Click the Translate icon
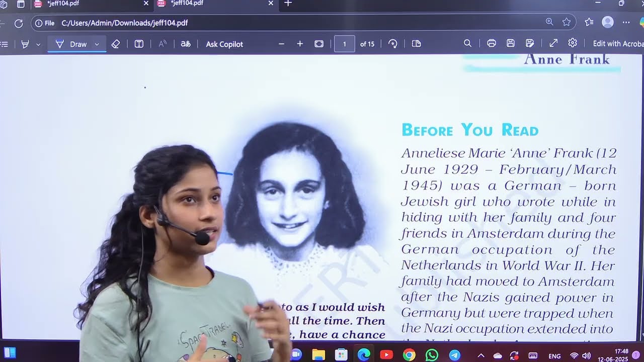Screen dimensions: 644x362 click(186, 44)
